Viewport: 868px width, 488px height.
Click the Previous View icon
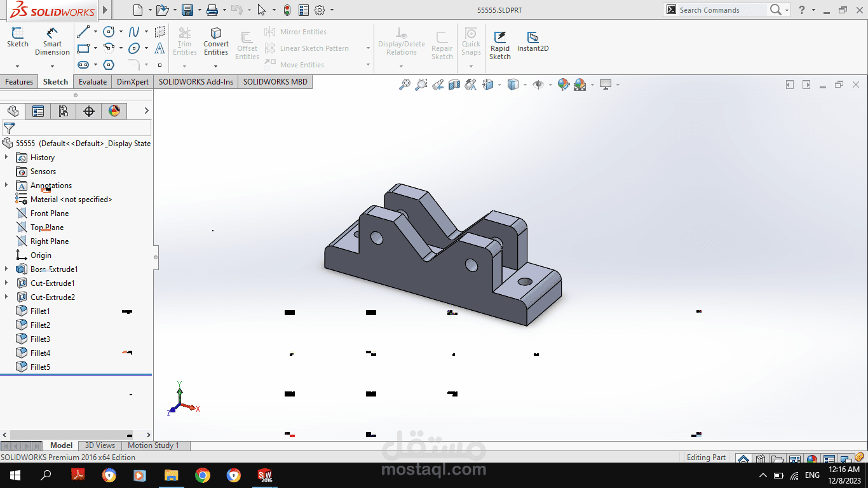(x=438, y=85)
